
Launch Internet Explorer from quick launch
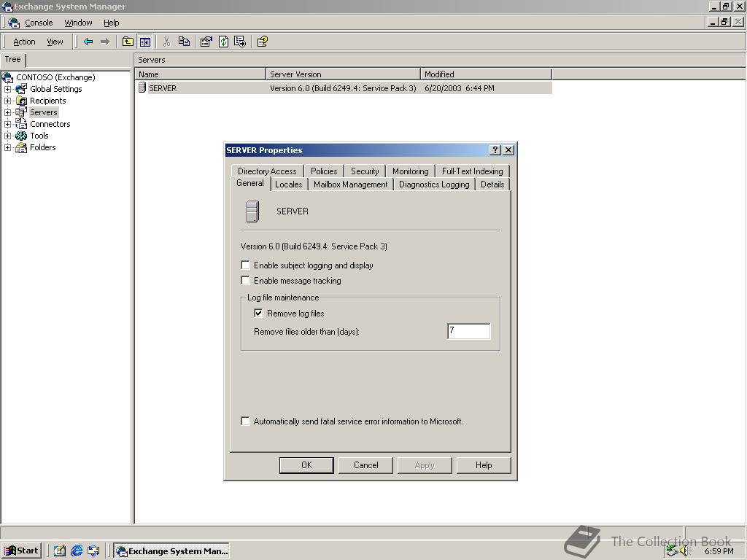coord(76,551)
